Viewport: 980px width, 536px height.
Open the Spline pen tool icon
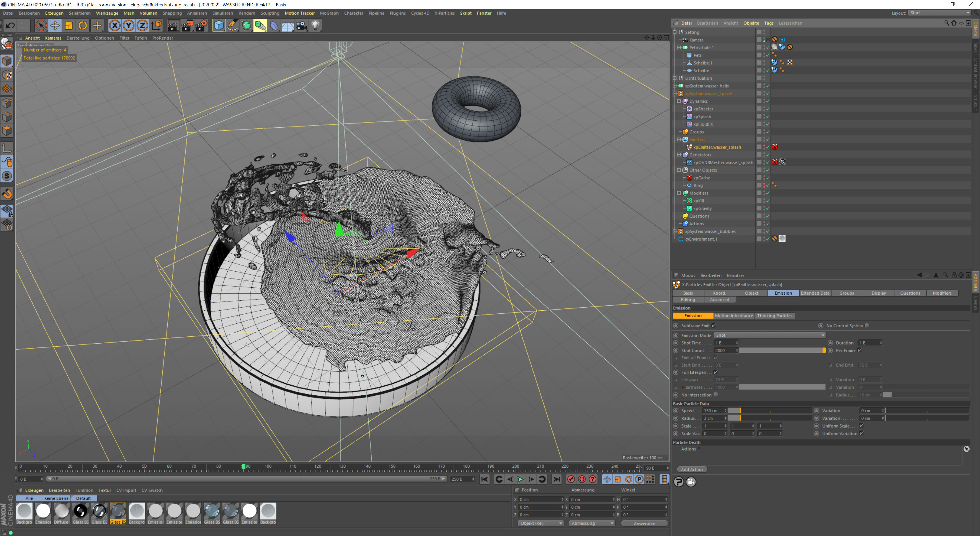click(x=232, y=26)
